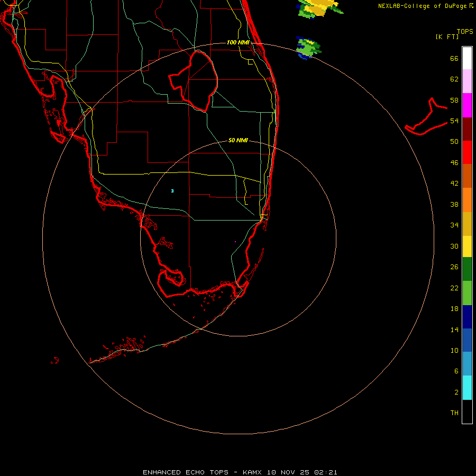This screenshot has width=476, height=476.
Task: Click the magenta swatch in the color scale
Action: point(467,105)
